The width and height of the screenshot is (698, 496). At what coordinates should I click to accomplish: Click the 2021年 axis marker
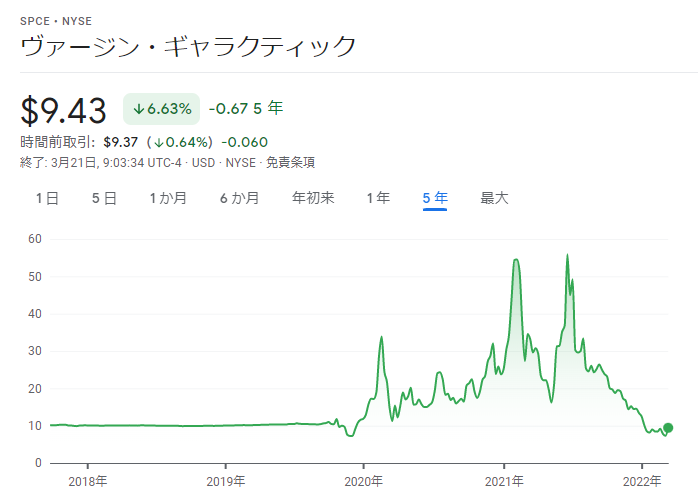pyautogui.click(x=504, y=481)
